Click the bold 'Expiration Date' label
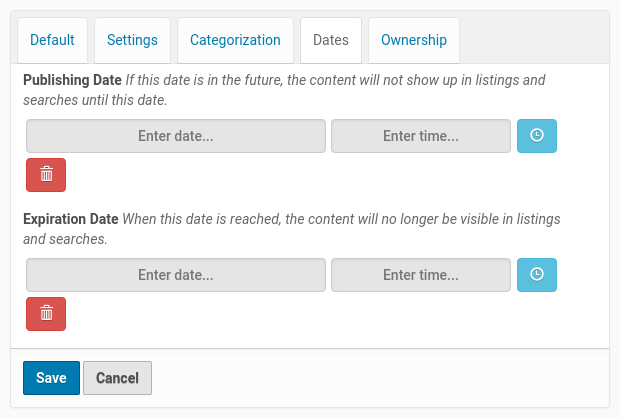This screenshot has height=418, width=620. pos(71,219)
